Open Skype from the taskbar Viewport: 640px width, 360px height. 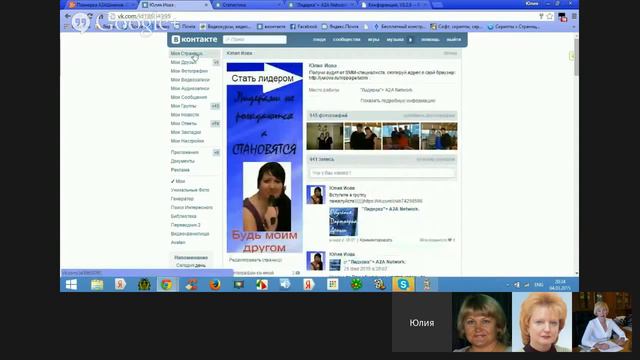pos(403,284)
